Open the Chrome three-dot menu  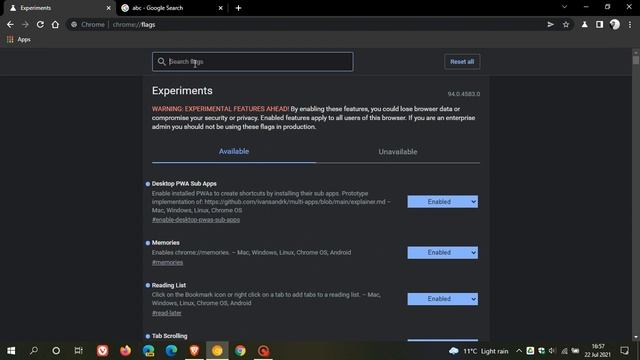(x=630, y=24)
